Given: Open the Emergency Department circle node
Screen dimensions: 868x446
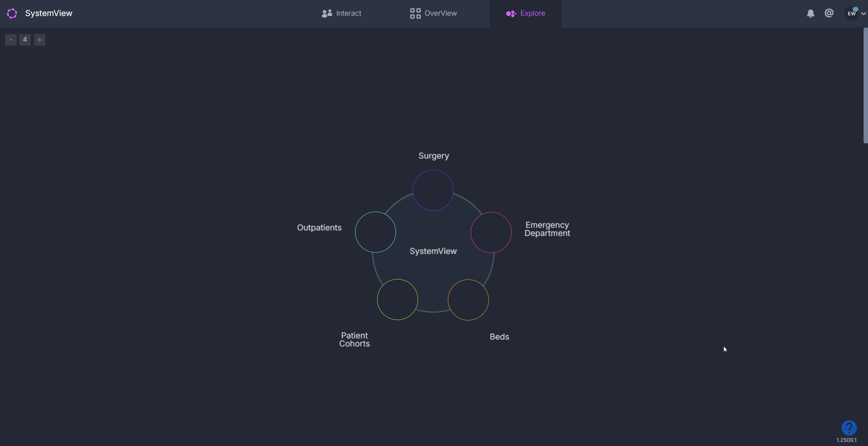Looking at the screenshot, I should coord(491,232).
